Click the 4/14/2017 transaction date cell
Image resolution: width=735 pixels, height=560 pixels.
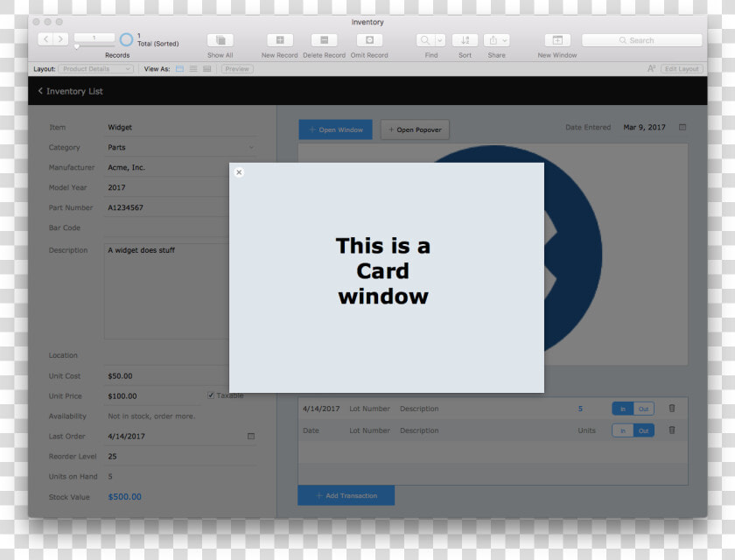321,409
